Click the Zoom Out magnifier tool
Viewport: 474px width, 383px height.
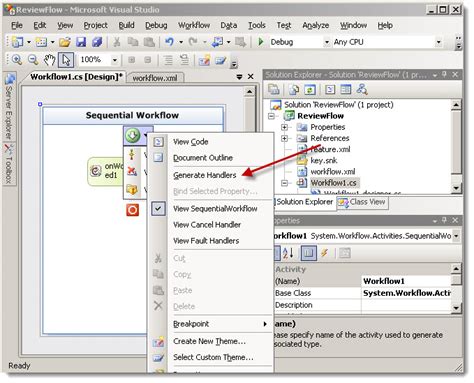tap(33, 60)
